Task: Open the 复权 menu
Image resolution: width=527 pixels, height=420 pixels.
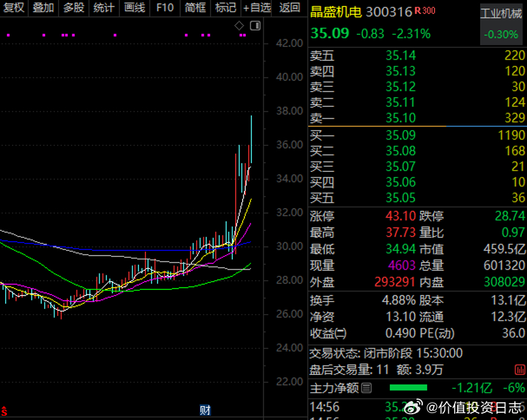Action: tap(14, 8)
